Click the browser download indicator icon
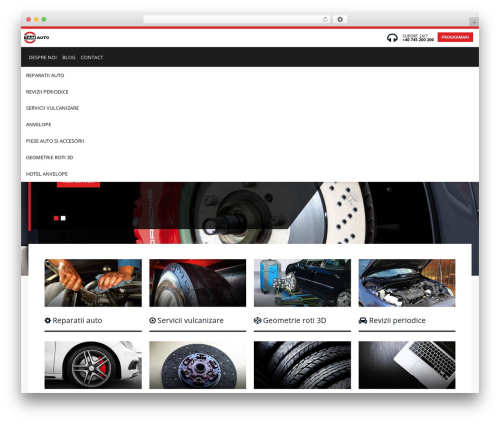This screenshot has width=500, height=423. 340,19
